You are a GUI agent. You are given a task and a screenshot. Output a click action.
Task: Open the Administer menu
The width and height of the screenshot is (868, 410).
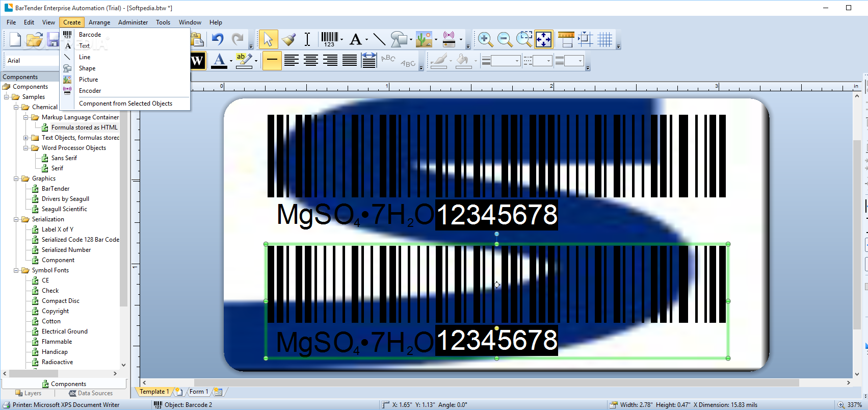[x=133, y=22]
